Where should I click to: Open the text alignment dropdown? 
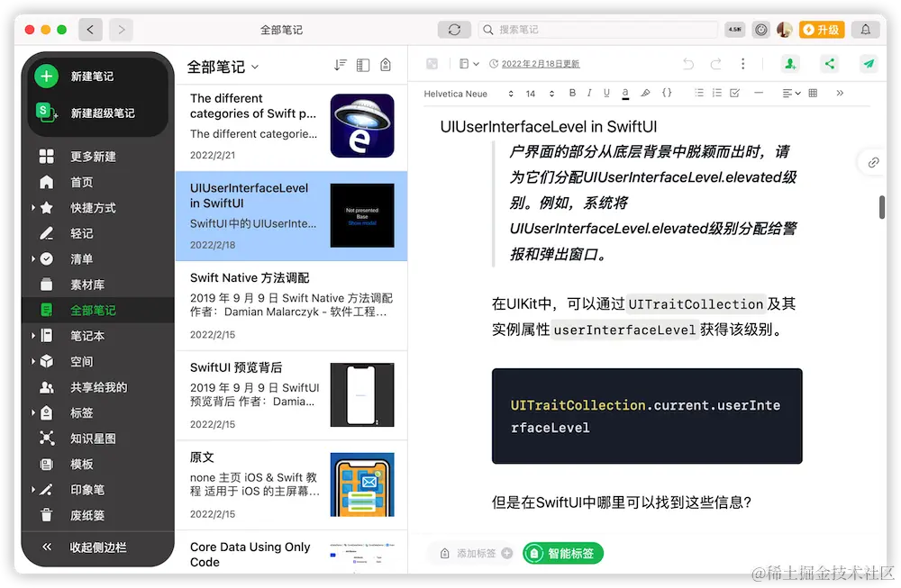click(791, 93)
